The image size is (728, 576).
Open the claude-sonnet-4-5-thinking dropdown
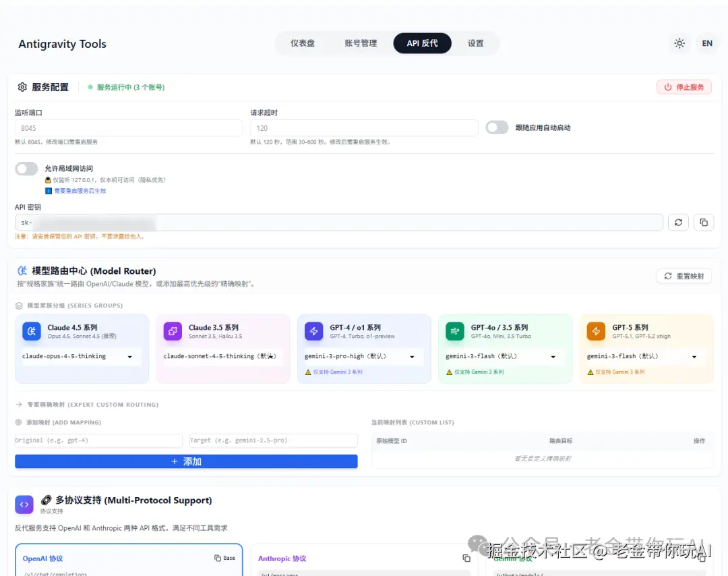click(222, 356)
